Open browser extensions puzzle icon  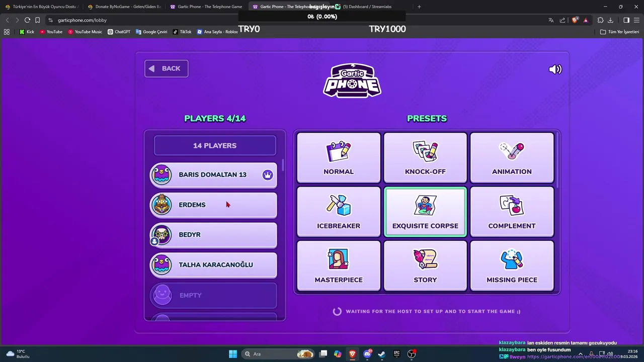click(x=600, y=20)
